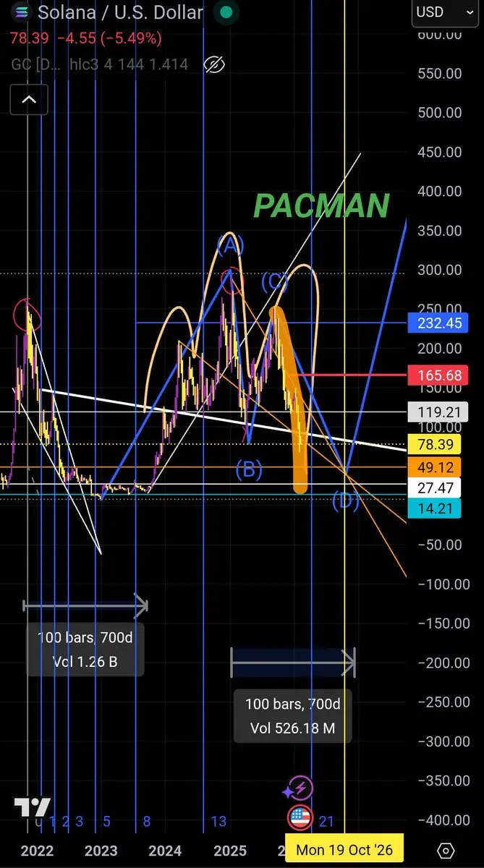Select the 232.45 blue price label
484x868 pixels.
(x=439, y=323)
